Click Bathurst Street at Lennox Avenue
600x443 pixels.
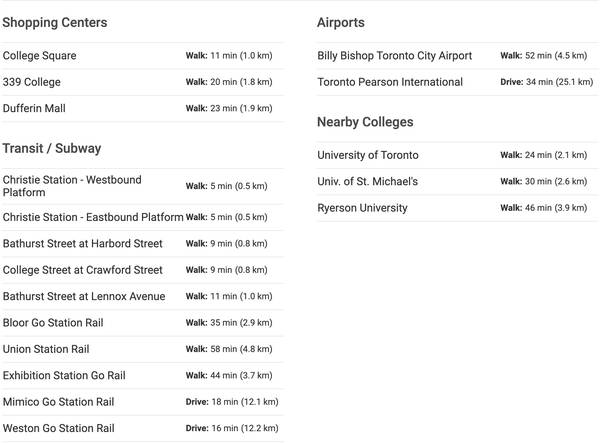(x=142, y=296)
